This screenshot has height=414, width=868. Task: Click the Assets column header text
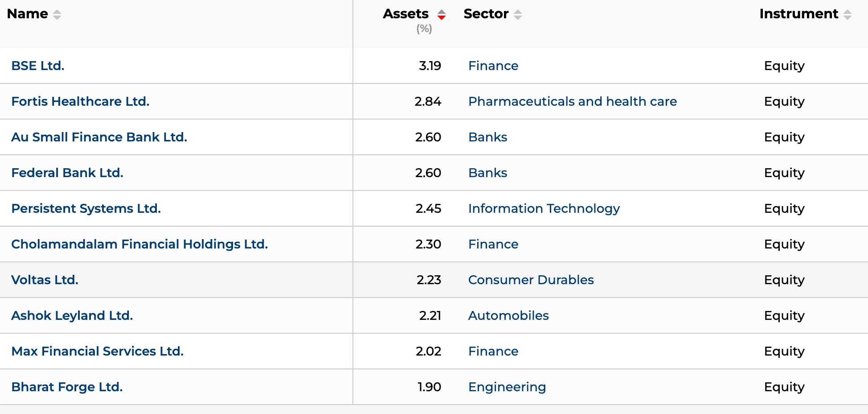click(405, 14)
